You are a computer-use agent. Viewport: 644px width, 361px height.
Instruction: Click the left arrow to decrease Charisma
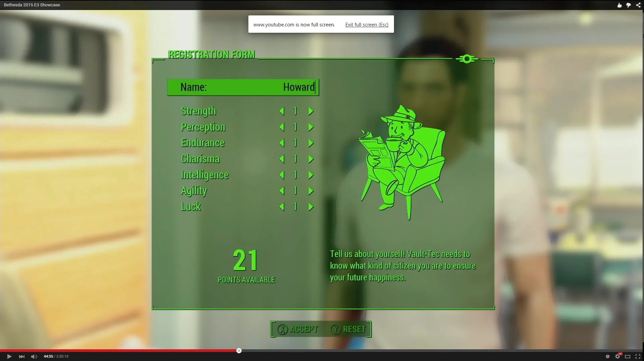(281, 159)
